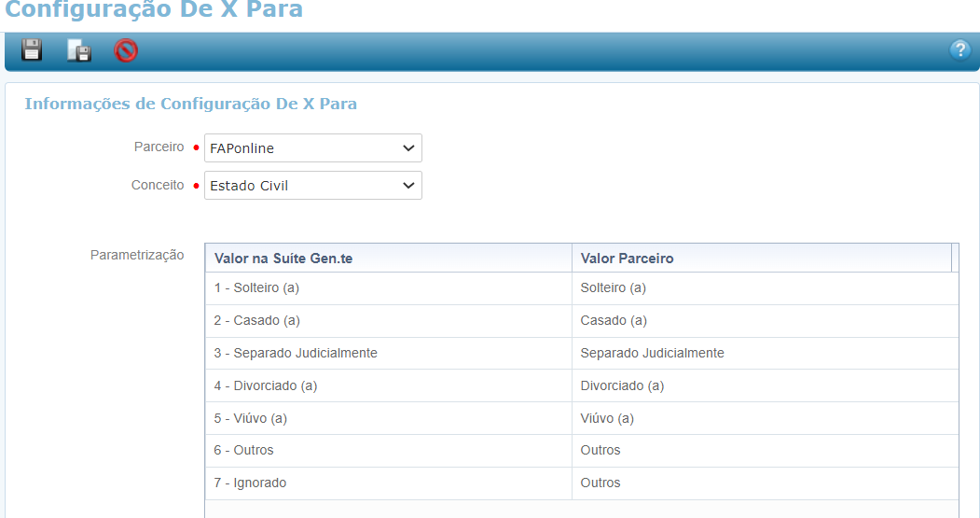This screenshot has width=980, height=518.
Task: Click partner value Casado (a) cell
Action: pos(765,321)
